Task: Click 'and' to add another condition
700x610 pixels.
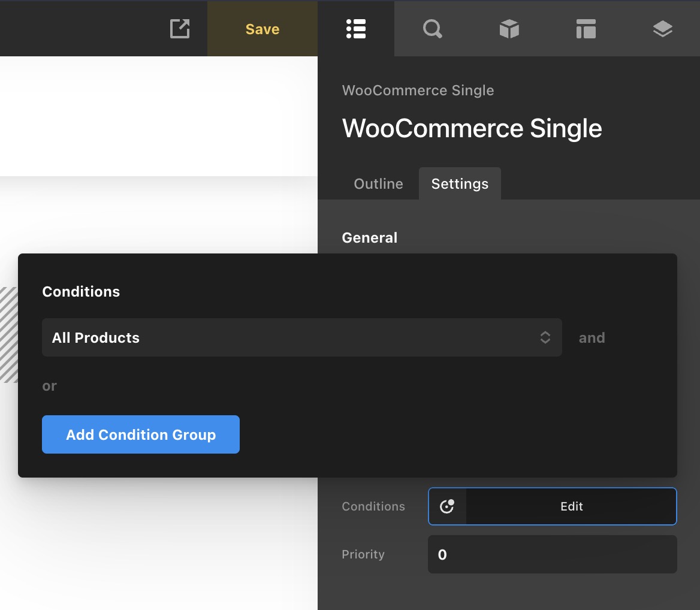Action: 592,338
